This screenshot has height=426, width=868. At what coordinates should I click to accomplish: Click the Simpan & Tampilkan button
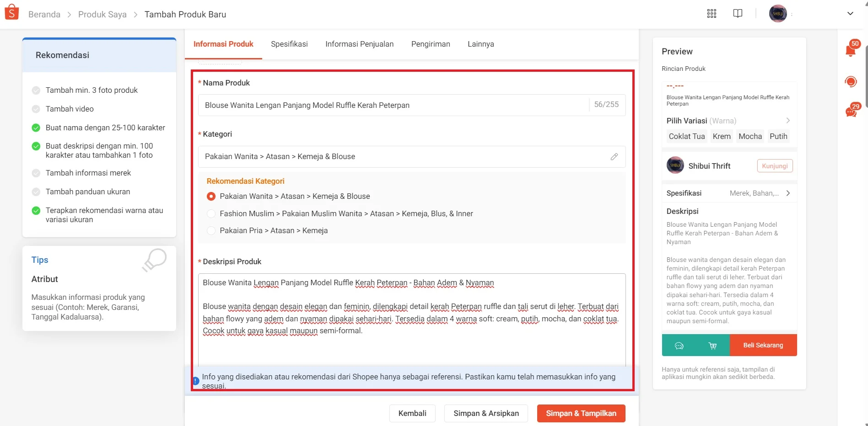pos(581,413)
